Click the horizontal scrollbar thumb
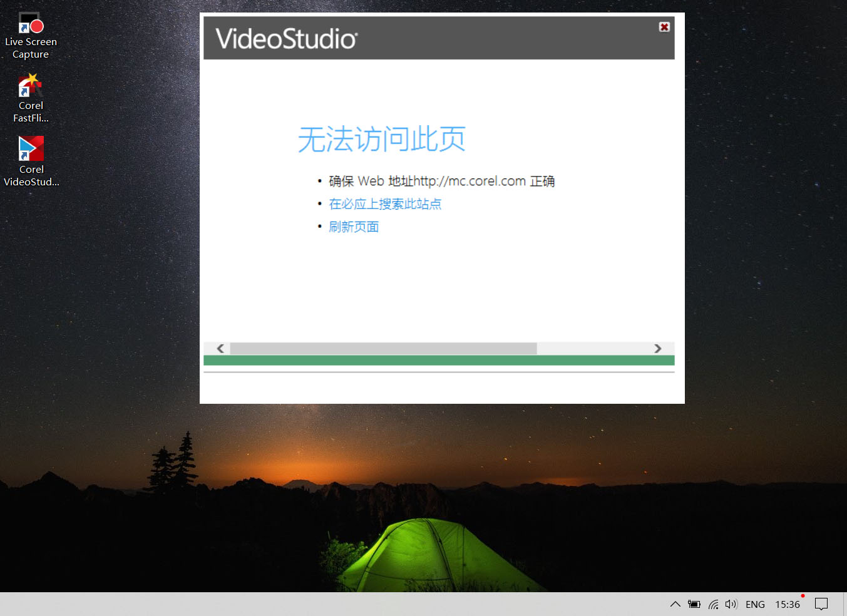The image size is (847, 616). (x=383, y=349)
